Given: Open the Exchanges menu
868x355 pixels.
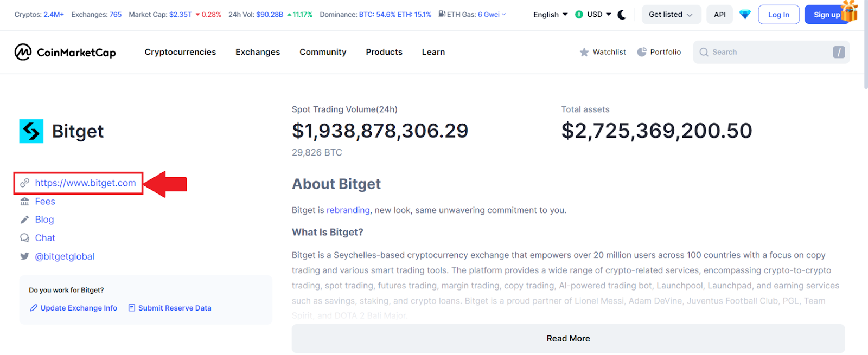Looking at the screenshot, I should [x=258, y=52].
